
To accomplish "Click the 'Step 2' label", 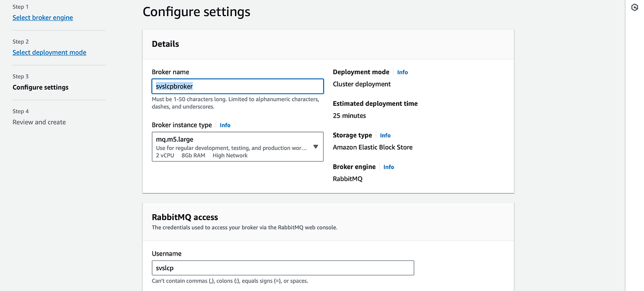I will click(x=21, y=42).
